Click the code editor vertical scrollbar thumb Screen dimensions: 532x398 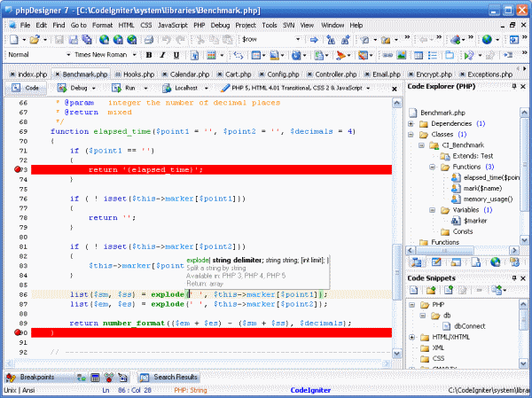coord(396,272)
